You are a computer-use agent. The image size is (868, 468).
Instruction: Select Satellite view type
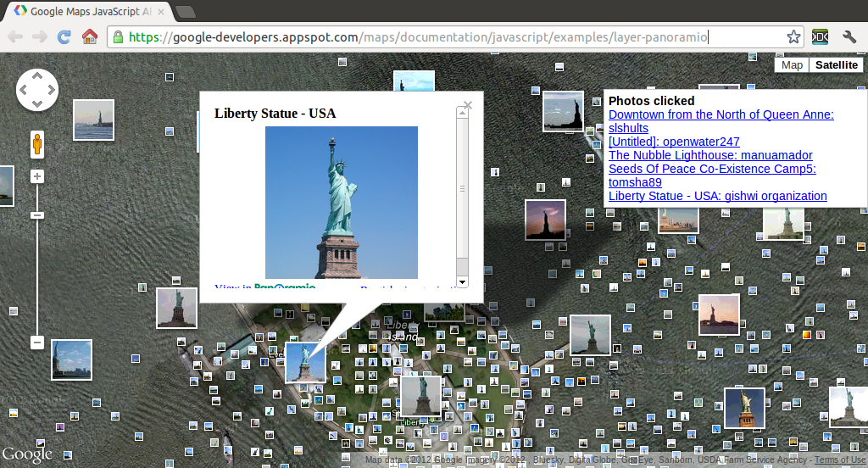(836, 65)
